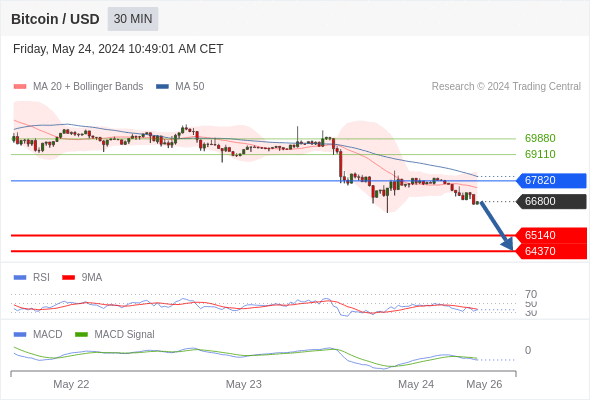Toggle the MACD Signal legend entry
590x400 pixels.
tap(115, 334)
